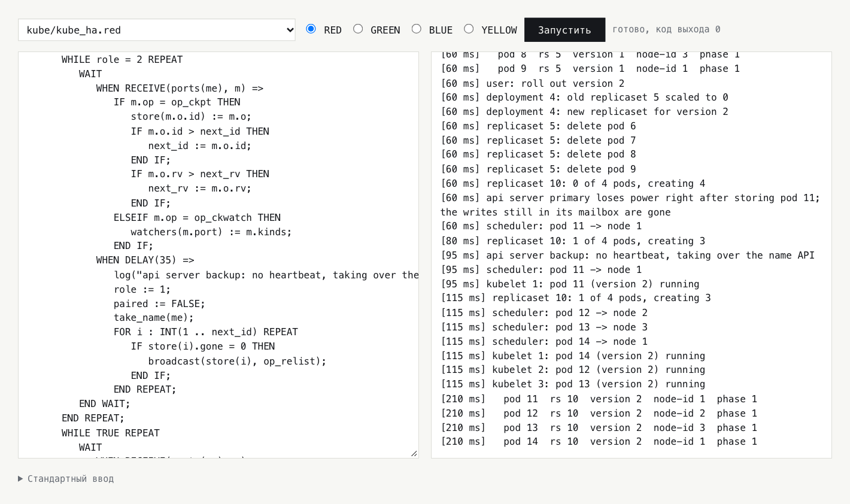Click the code editor resize handle

click(414, 453)
